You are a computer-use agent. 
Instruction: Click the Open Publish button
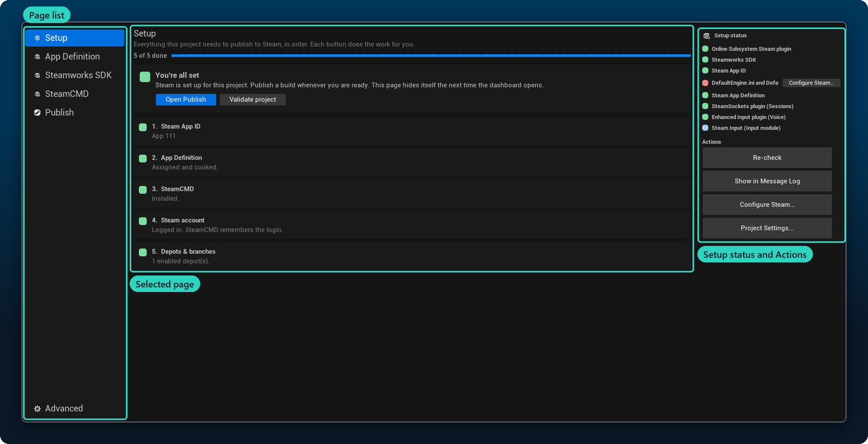click(186, 99)
